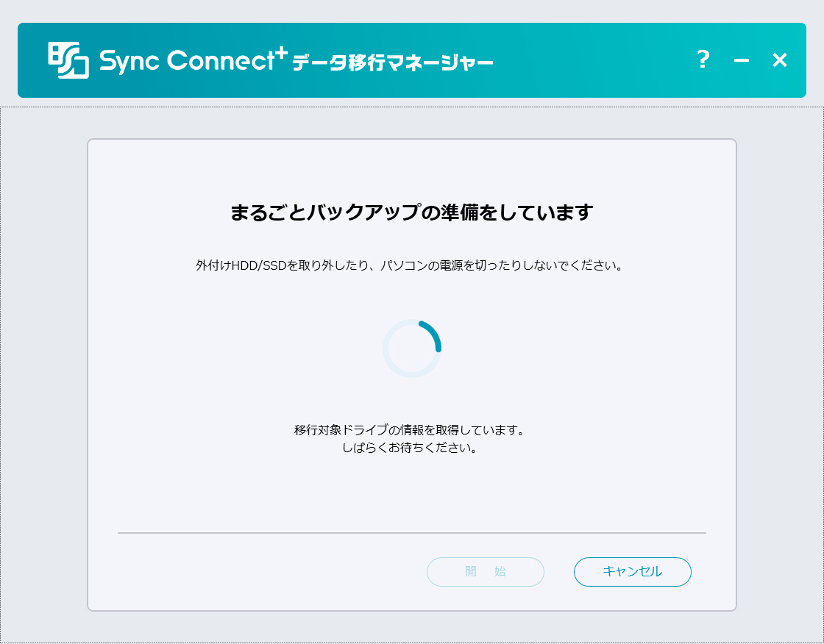Click the Sync Connect+ logo icon
Screen dimensions: 824x644
pos(68,60)
